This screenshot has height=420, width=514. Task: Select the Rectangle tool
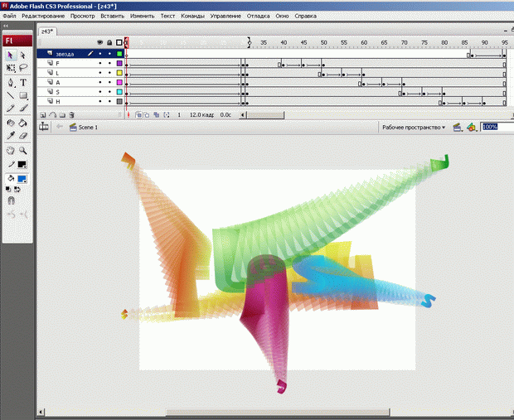tap(23, 95)
